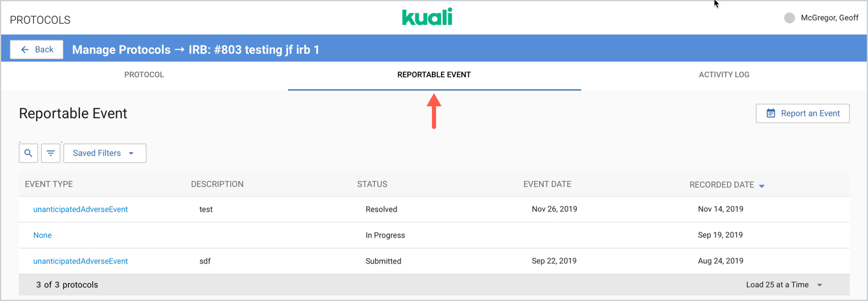This screenshot has height=301, width=868.
Task: Sort by the Event Date column header
Action: point(547,185)
